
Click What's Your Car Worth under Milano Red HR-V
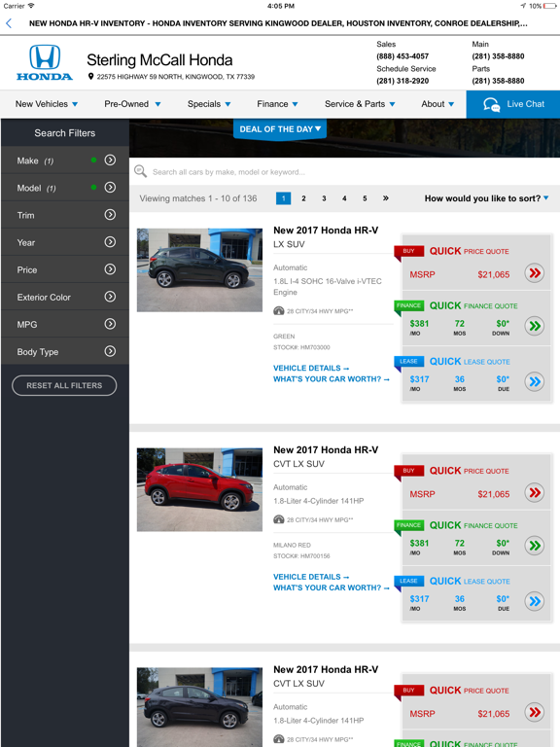pos(331,587)
